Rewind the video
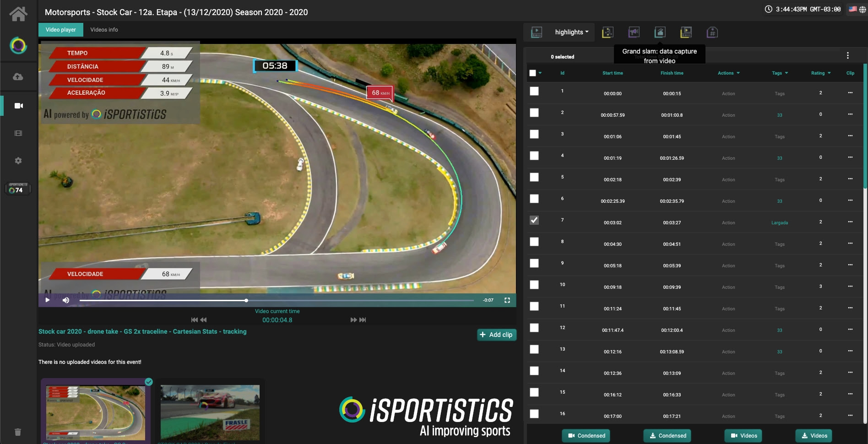 pos(204,320)
